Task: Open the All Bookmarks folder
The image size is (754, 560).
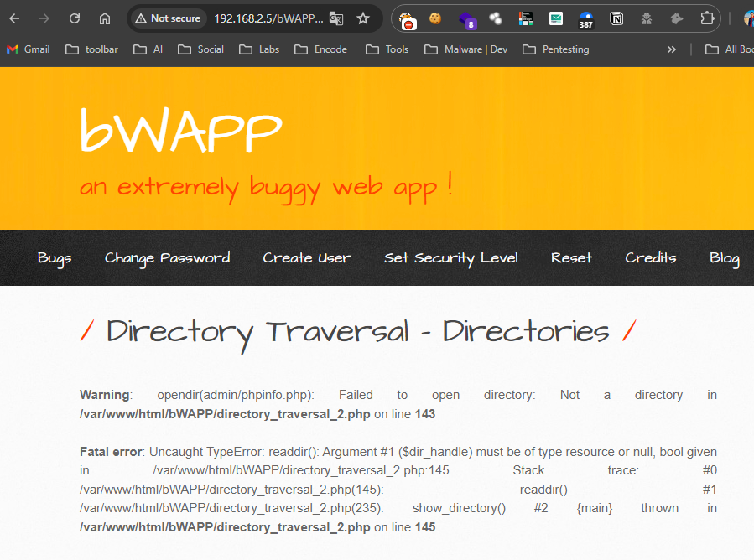Action: [x=729, y=49]
